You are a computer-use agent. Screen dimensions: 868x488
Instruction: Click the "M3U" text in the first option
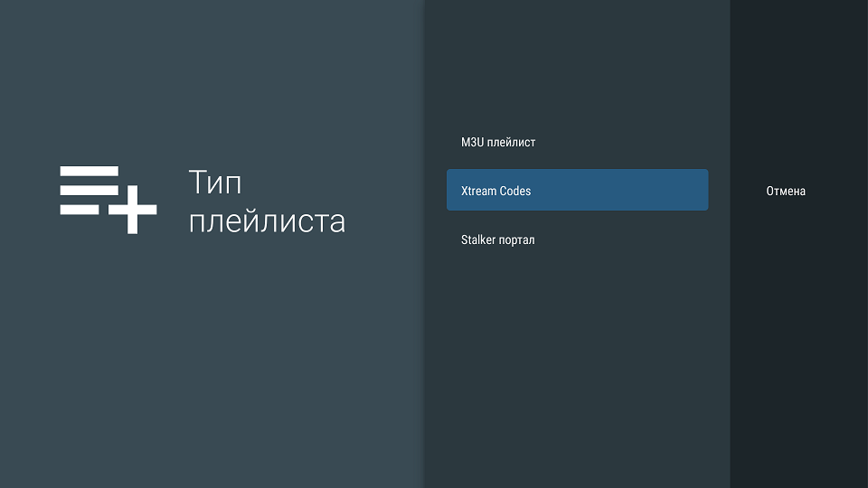pyautogui.click(x=473, y=142)
